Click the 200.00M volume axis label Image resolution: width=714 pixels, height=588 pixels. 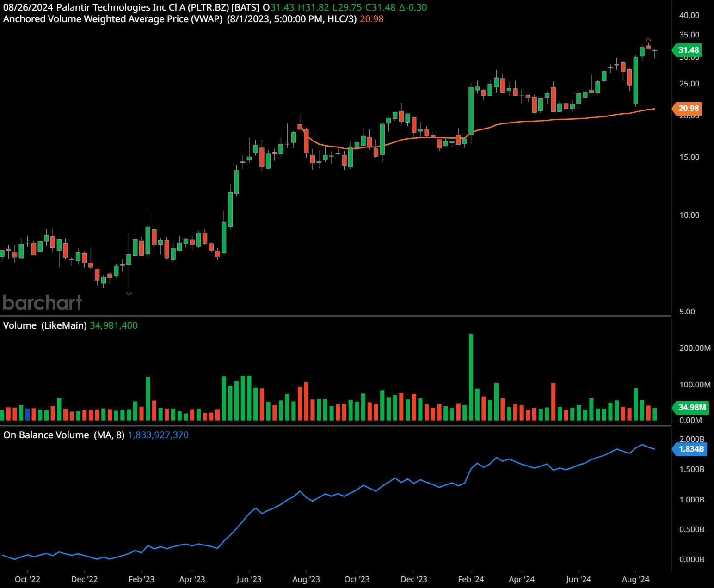tap(695, 348)
